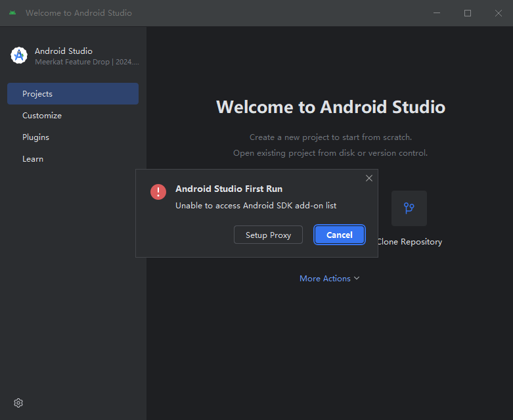The height and width of the screenshot is (420, 513).
Task: Click the 'Welcome to Android Studio' heading
Action: [331, 107]
